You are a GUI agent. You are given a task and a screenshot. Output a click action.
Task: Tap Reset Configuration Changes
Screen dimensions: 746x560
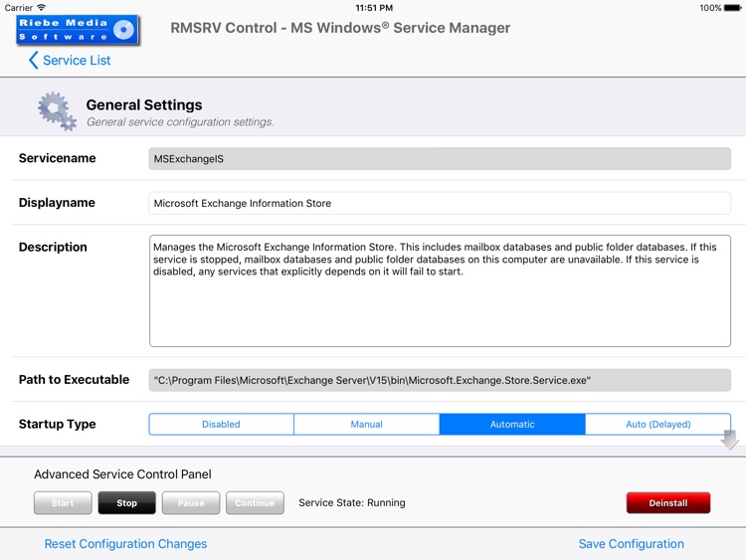125,544
